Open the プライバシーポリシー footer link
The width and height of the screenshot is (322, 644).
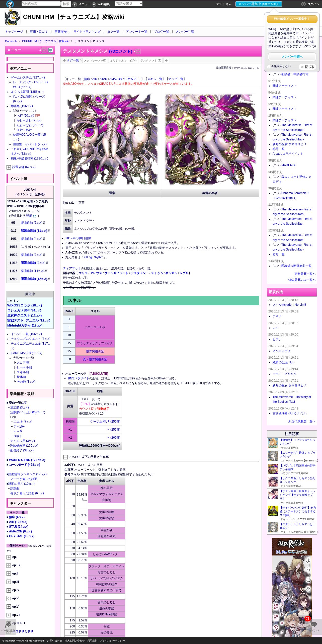point(112,641)
